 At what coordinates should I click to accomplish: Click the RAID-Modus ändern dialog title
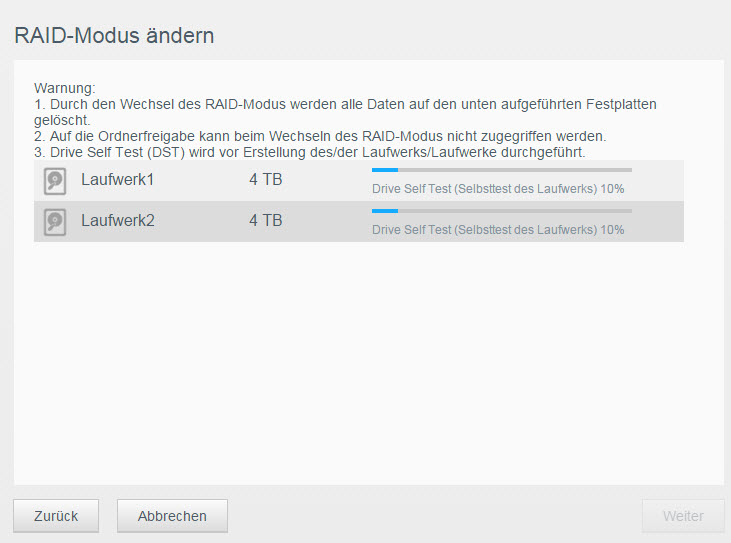click(x=114, y=35)
